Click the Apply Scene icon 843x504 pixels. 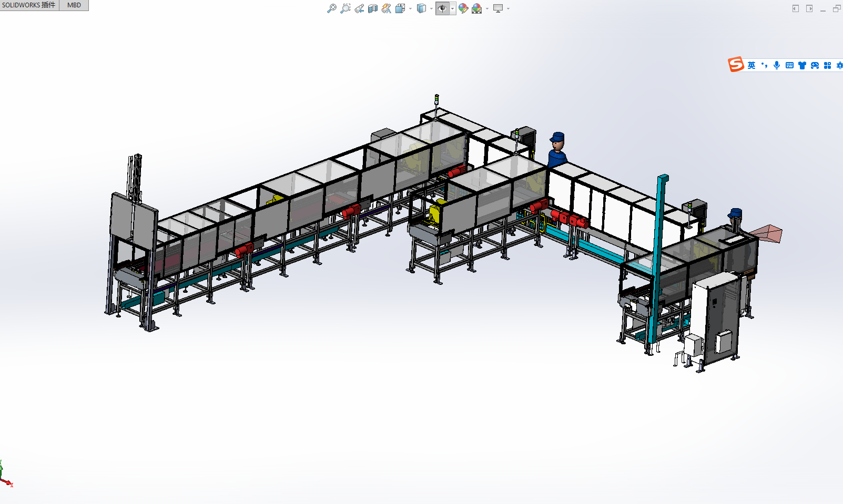tap(477, 8)
